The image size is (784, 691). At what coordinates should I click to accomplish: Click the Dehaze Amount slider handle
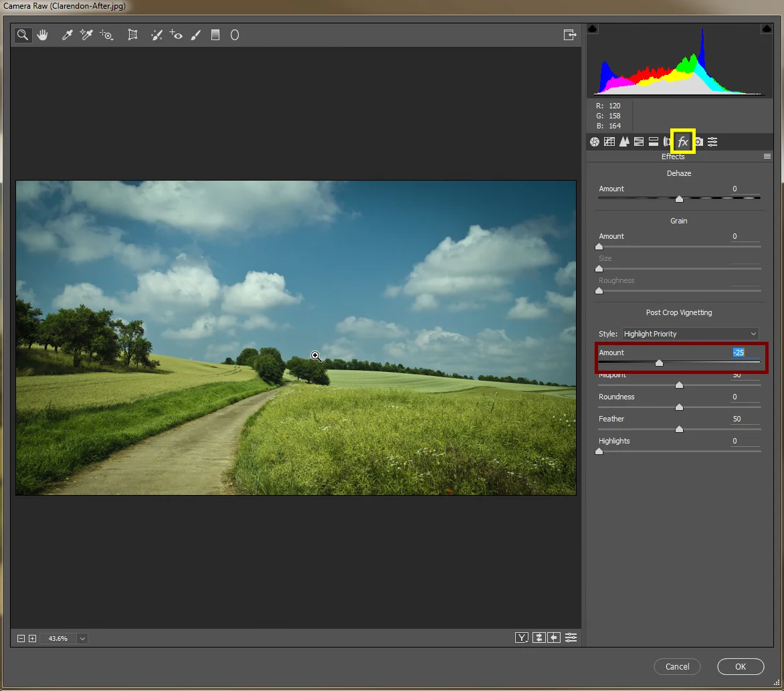(x=679, y=199)
